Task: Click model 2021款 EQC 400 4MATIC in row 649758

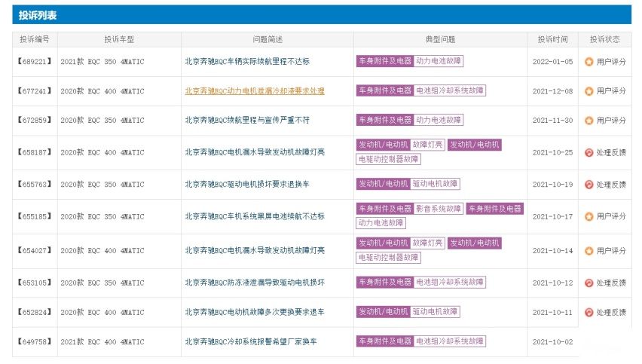Action: [x=102, y=342]
